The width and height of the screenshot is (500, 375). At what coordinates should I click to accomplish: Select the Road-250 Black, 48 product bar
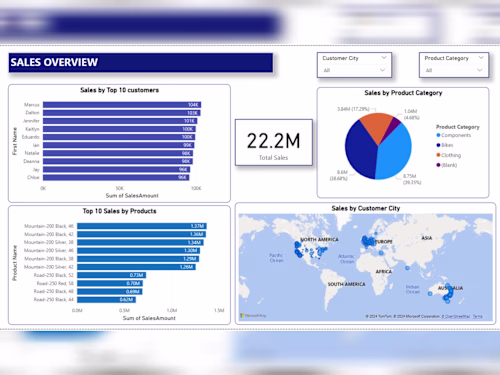pyautogui.click(x=110, y=291)
